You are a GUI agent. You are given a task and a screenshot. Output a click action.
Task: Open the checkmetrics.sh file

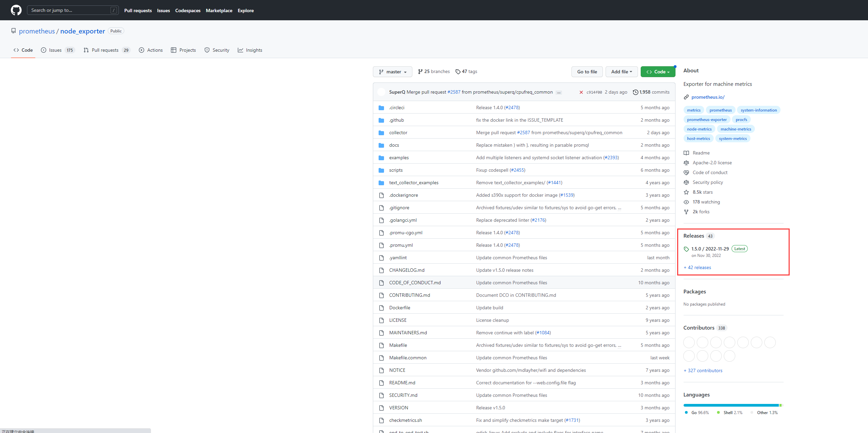point(405,420)
